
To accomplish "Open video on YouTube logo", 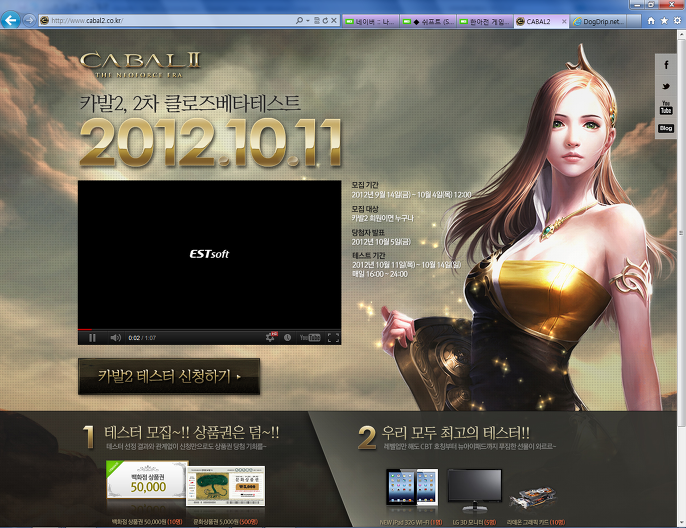I will click(x=310, y=338).
